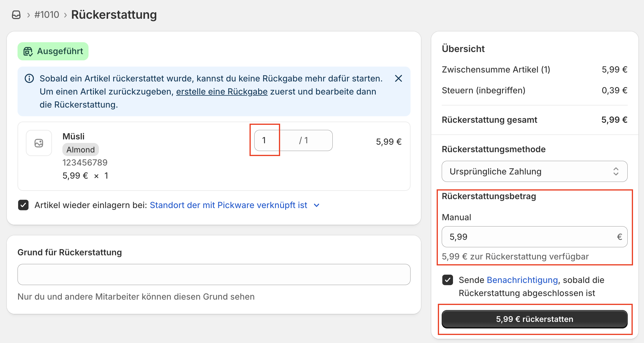Click the chevron icon on the payment method selector
Viewport: 644px width, 343px height.
pyautogui.click(x=616, y=171)
